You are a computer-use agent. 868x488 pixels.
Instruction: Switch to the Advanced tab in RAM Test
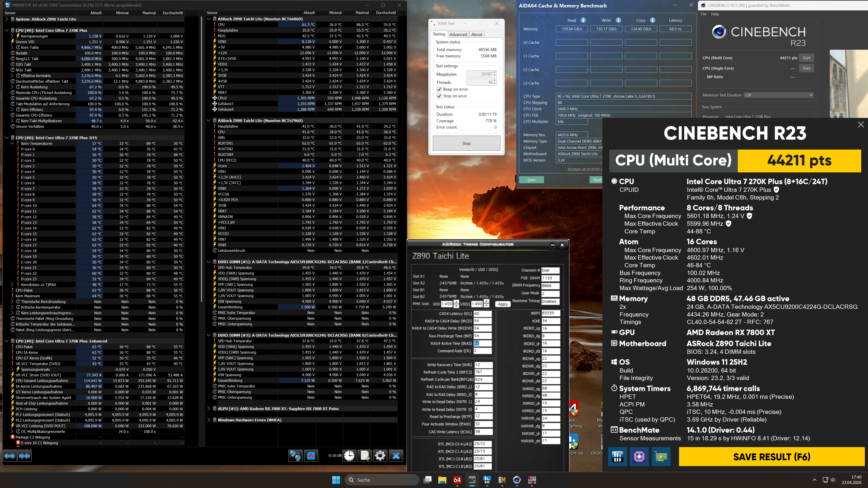[458, 34]
